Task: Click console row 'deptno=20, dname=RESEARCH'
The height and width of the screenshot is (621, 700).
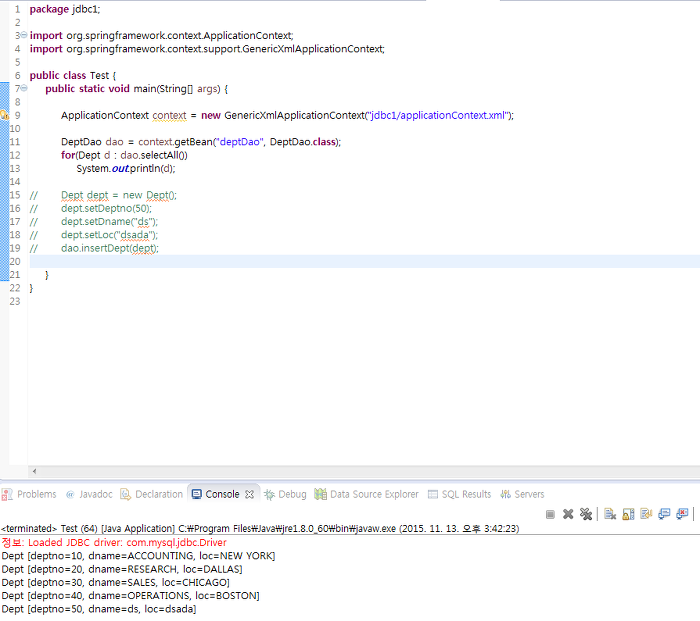Action: pos(122,570)
